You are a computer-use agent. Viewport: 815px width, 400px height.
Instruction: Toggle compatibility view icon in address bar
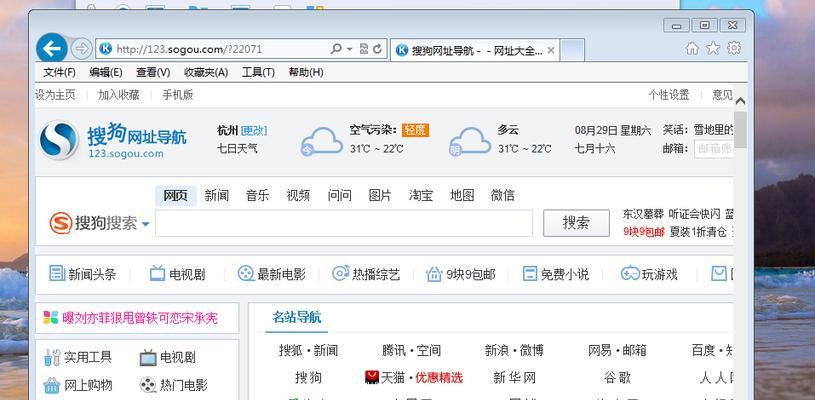point(364,49)
